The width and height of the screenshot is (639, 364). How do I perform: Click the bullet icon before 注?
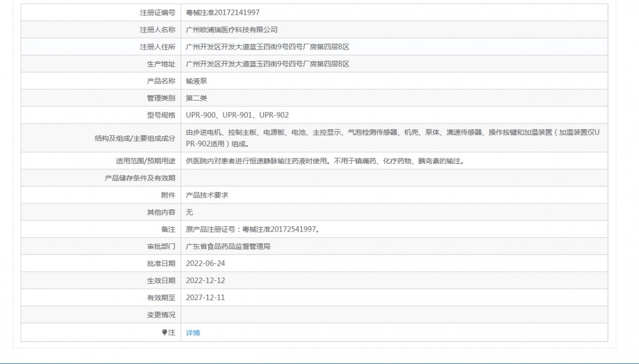point(164,333)
